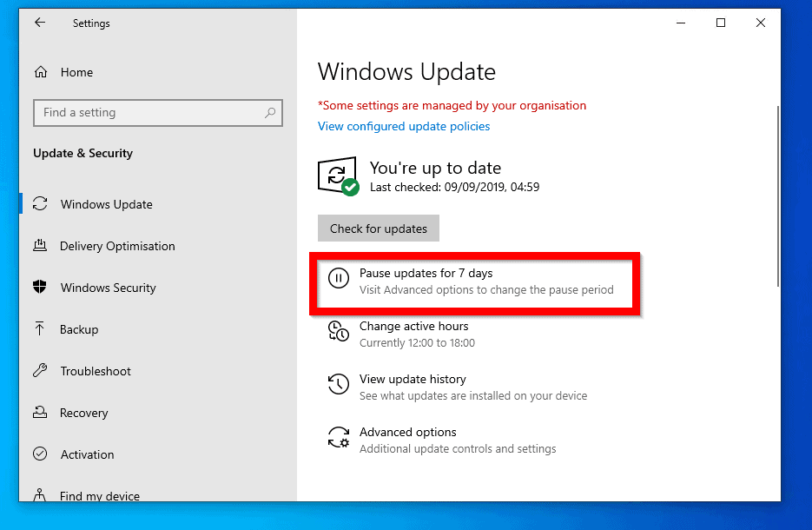Open View update history option
Viewport: 812px width, 530px height.
point(413,379)
